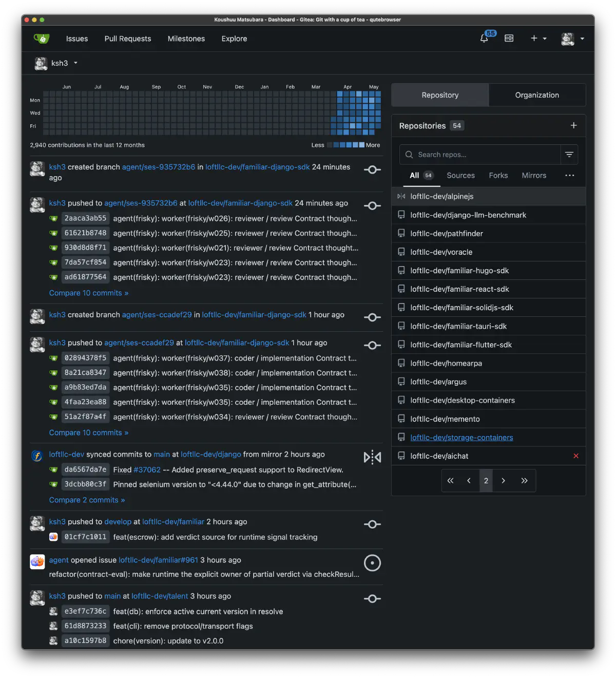
Task: Click red X beside loftllc-dev/aichat
Action: tap(576, 456)
